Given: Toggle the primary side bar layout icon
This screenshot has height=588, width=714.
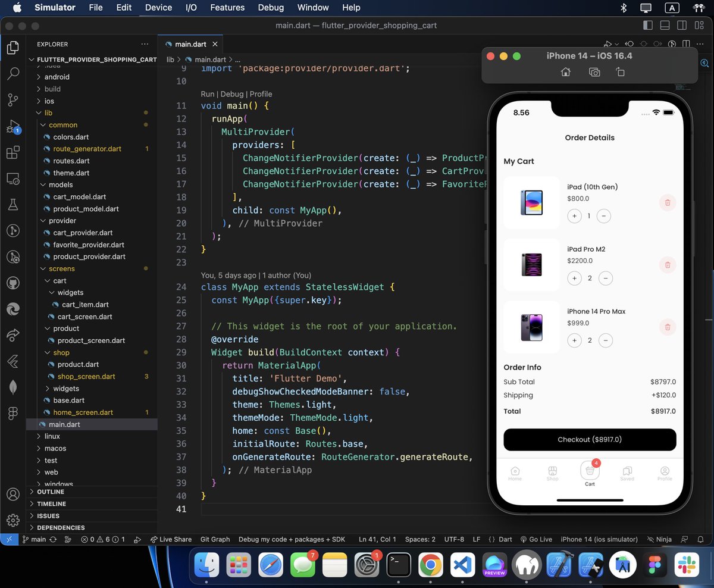Looking at the screenshot, I should pos(648,26).
